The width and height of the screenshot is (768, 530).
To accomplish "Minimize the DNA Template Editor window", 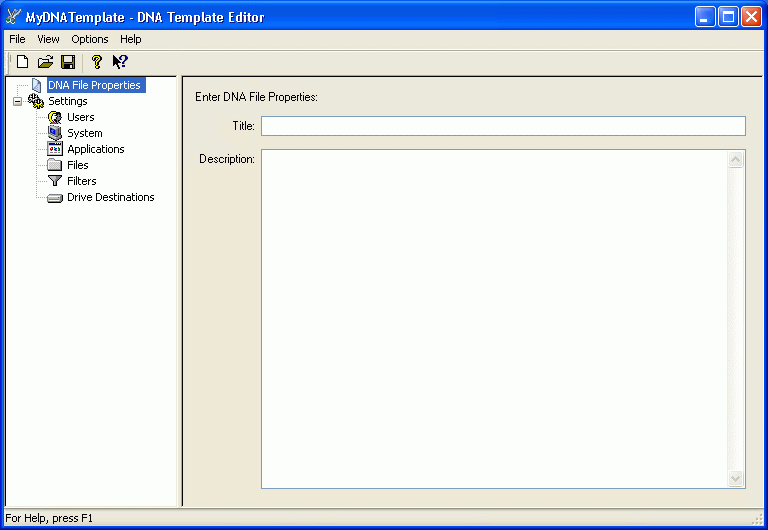I will pos(704,17).
